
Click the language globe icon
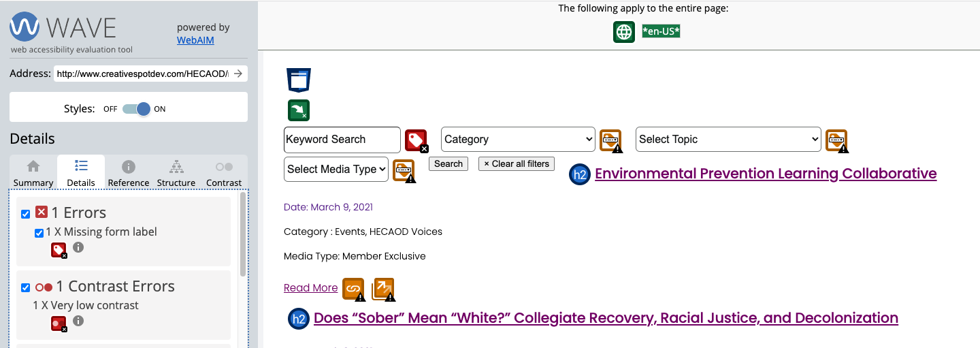(x=624, y=32)
